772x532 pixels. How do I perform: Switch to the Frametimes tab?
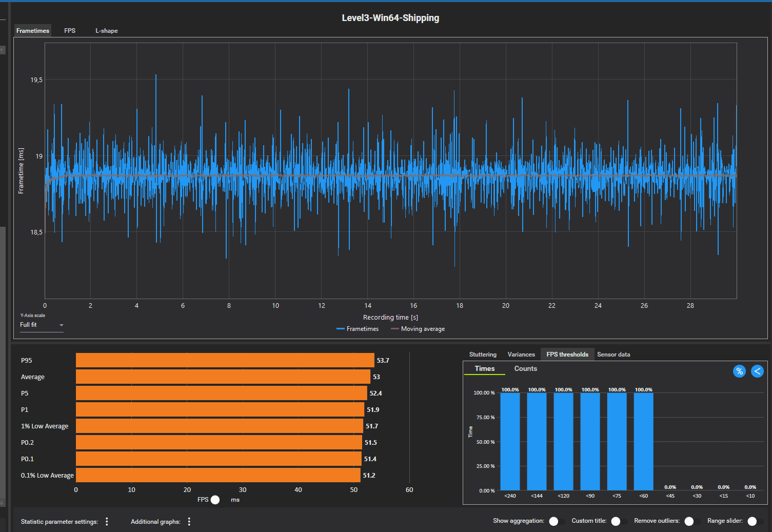tap(33, 31)
